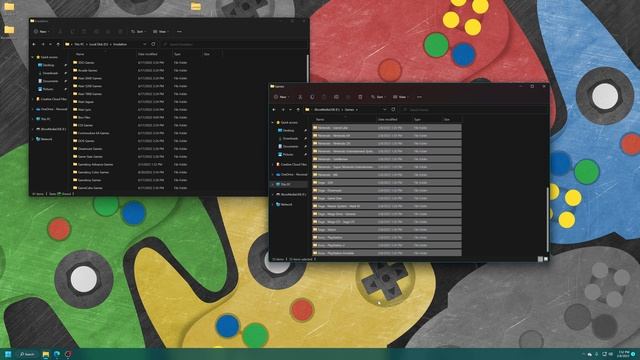The height and width of the screenshot is (360, 640).
Task: Open recent locations dropdown in Emulation window
Action: [x=50, y=44]
